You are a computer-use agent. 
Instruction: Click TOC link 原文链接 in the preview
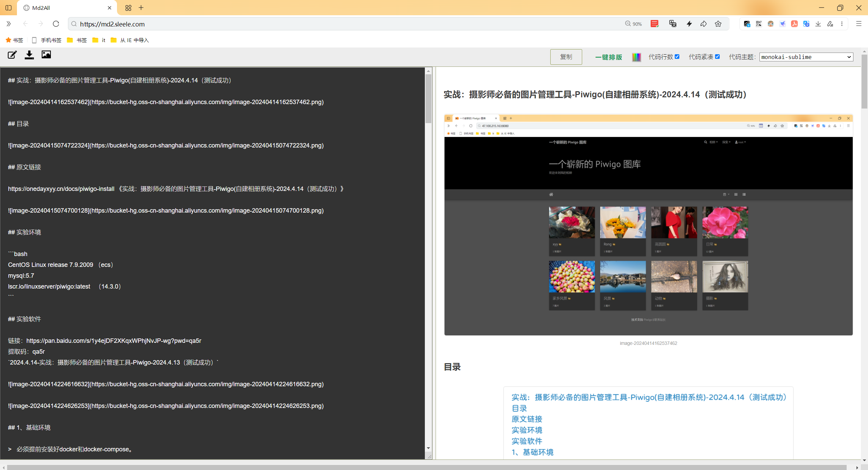pos(527,419)
